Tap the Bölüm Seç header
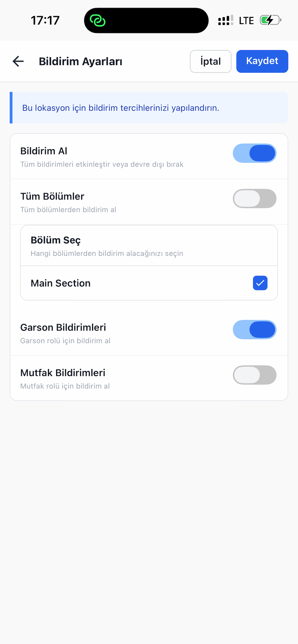 pyautogui.click(x=56, y=240)
